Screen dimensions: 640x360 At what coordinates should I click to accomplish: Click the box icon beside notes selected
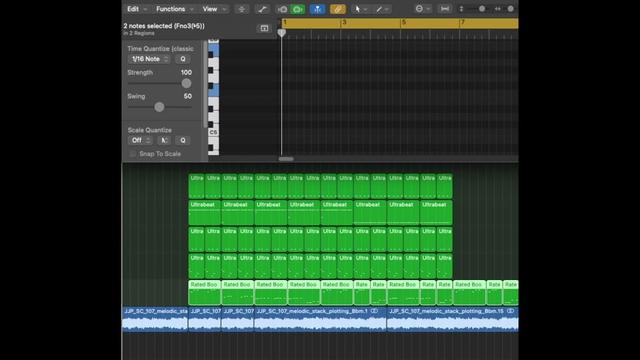tap(264, 28)
